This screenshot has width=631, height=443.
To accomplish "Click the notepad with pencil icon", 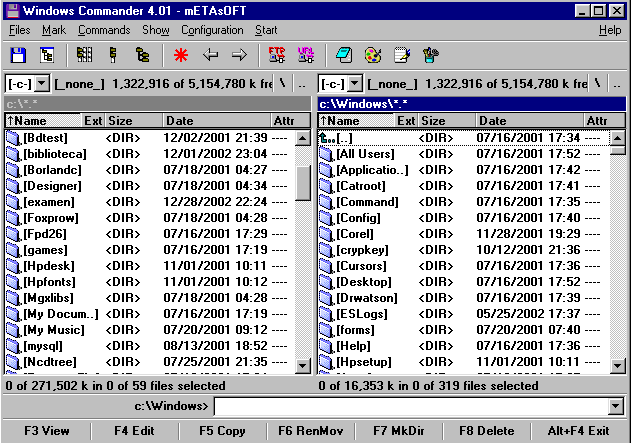I will [402, 55].
